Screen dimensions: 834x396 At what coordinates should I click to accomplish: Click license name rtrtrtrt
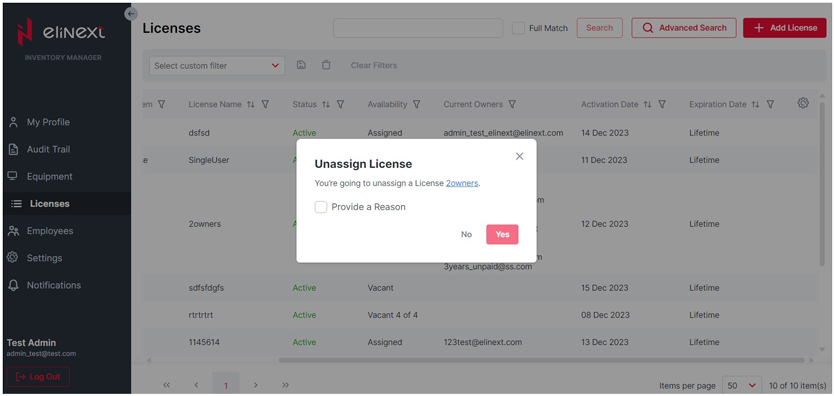click(201, 315)
